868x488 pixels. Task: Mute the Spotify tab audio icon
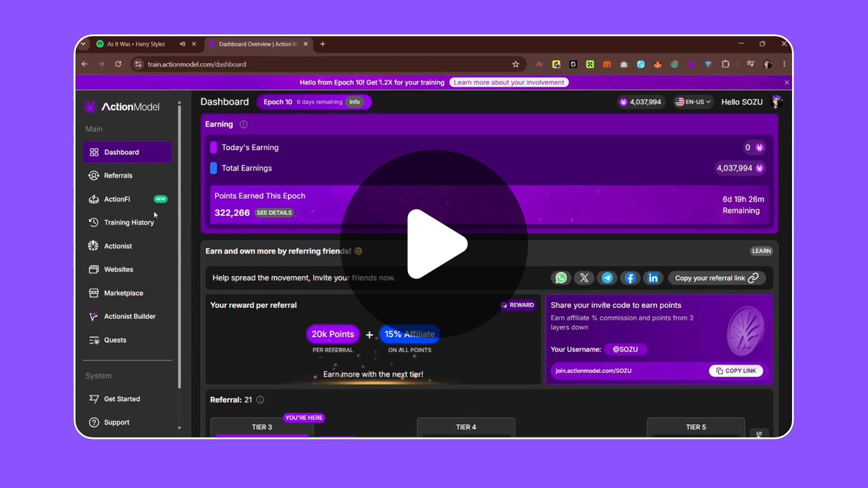[x=182, y=44]
